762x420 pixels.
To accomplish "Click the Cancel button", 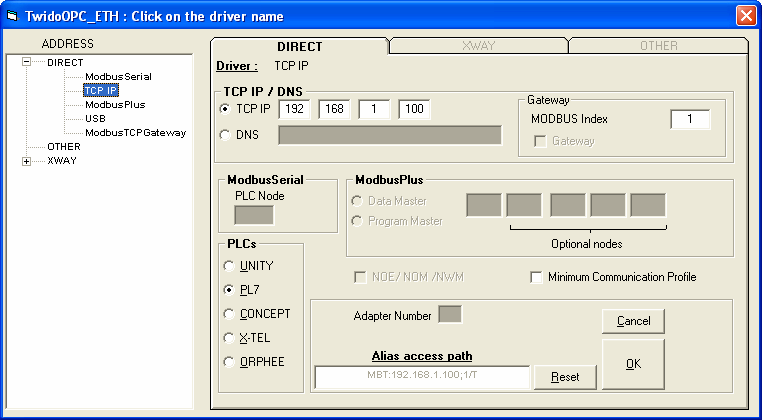I will [x=633, y=321].
